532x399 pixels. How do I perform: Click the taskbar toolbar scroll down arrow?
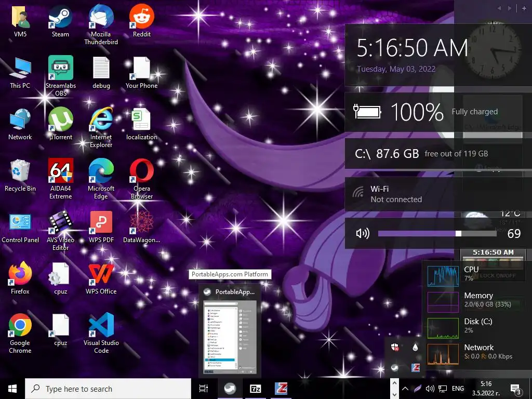pyautogui.click(x=394, y=394)
